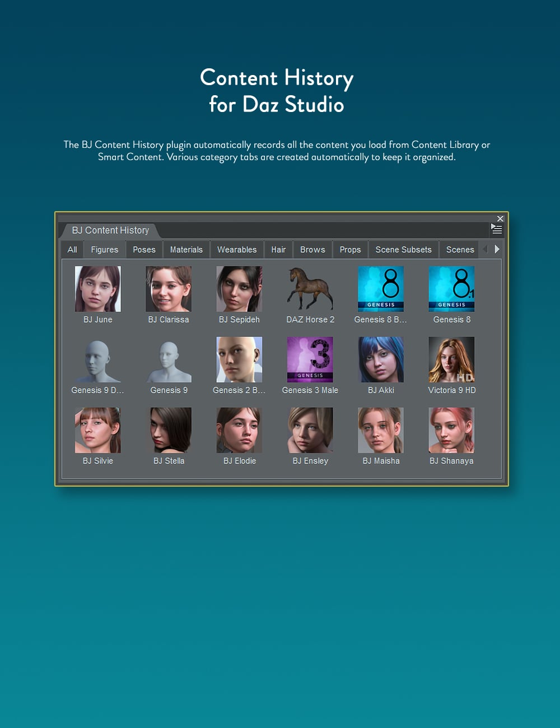Switch to the All tab

click(x=72, y=250)
